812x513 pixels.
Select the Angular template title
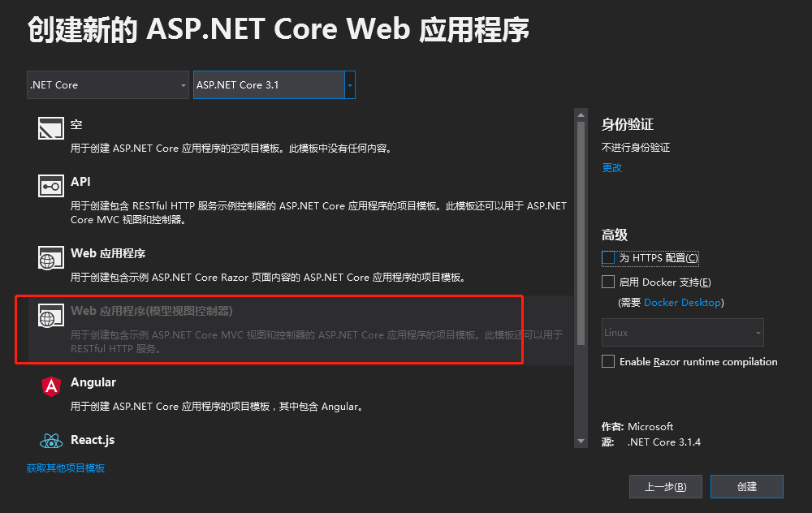point(93,382)
